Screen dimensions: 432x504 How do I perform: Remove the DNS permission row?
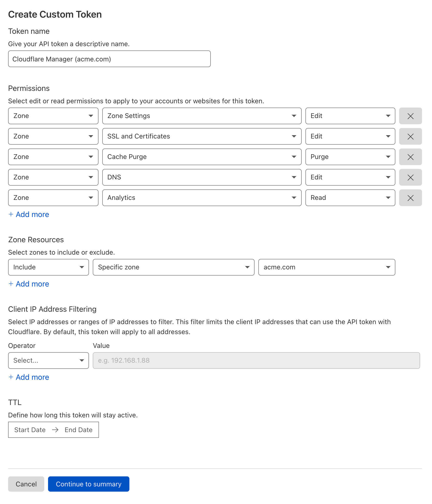[410, 177]
